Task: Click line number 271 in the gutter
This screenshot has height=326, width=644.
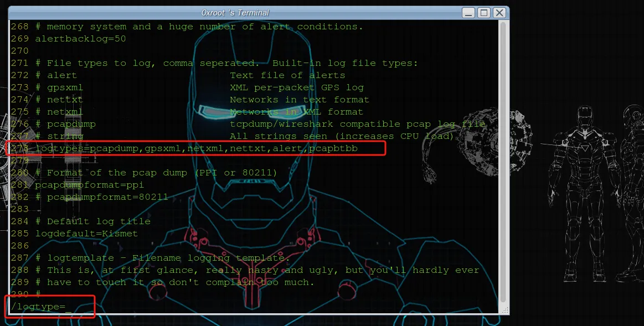Action: point(20,63)
